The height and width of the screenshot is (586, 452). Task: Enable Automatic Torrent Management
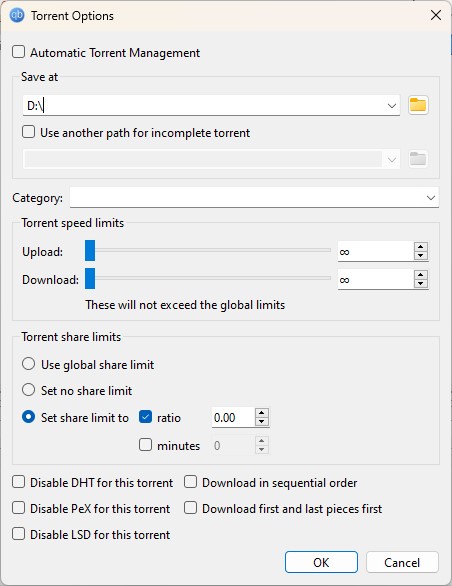click(18, 52)
